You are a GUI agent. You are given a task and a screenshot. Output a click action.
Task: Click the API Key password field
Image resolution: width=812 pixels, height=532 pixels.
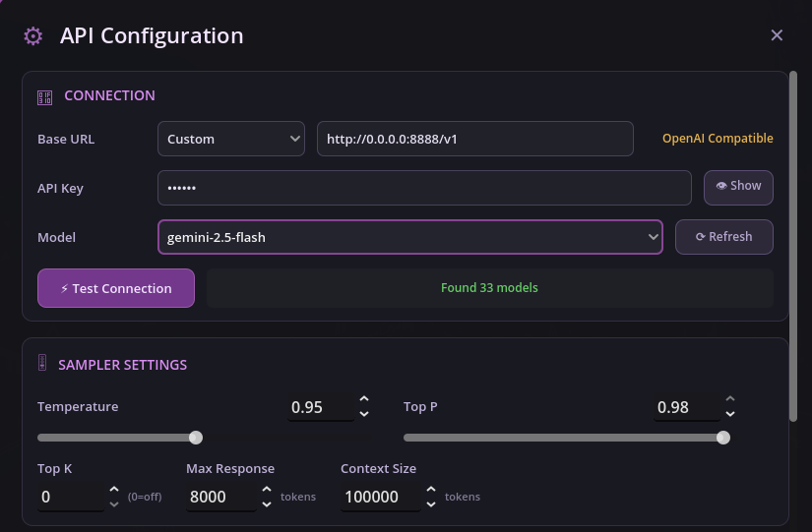pos(424,188)
